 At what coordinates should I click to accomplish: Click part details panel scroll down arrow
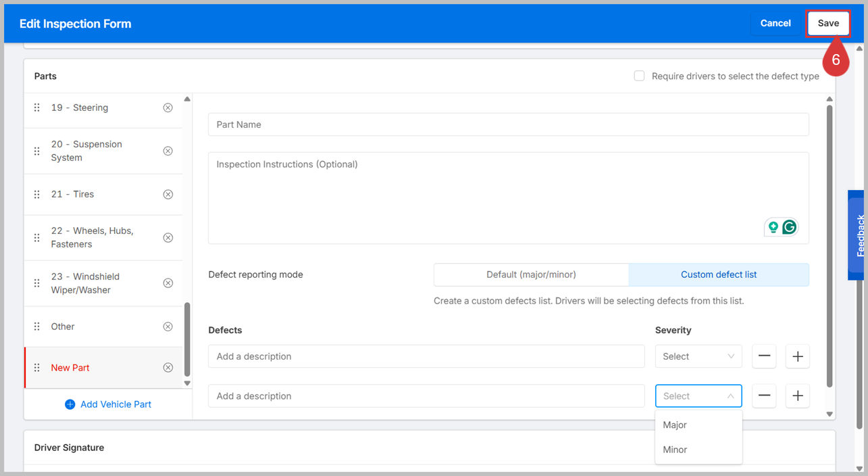point(829,414)
